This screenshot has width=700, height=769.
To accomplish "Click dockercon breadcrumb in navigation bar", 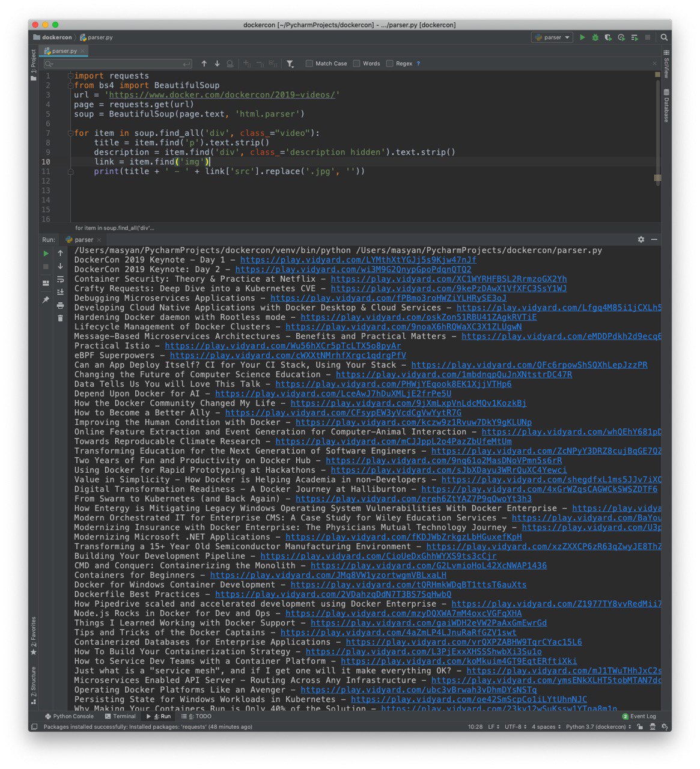I will point(52,37).
